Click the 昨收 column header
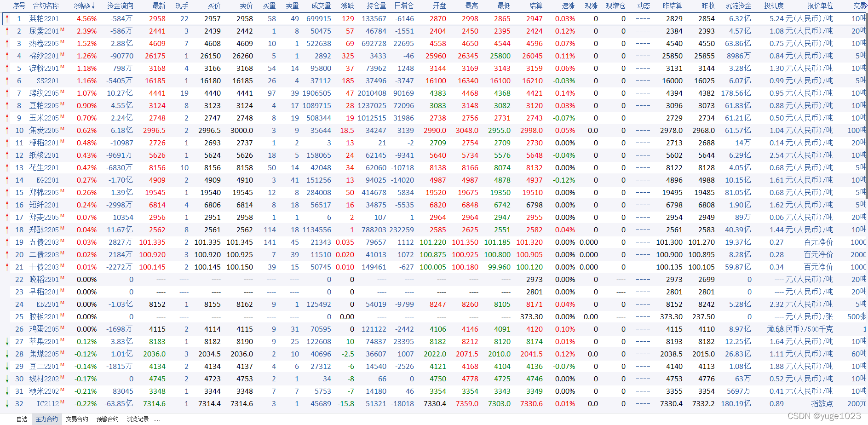The image size is (868, 425). [x=708, y=6]
